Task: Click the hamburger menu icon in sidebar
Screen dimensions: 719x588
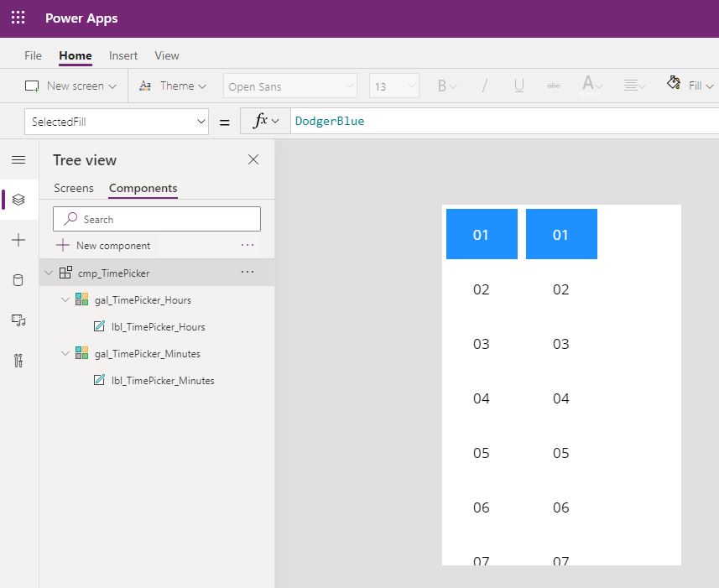Action: [x=18, y=159]
